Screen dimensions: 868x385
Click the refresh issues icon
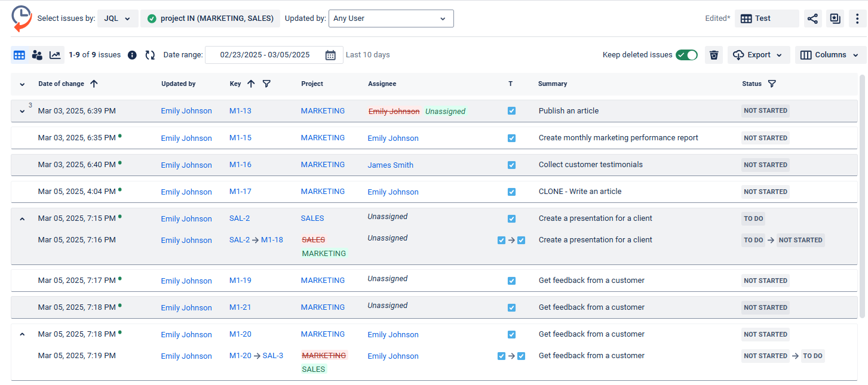click(150, 55)
